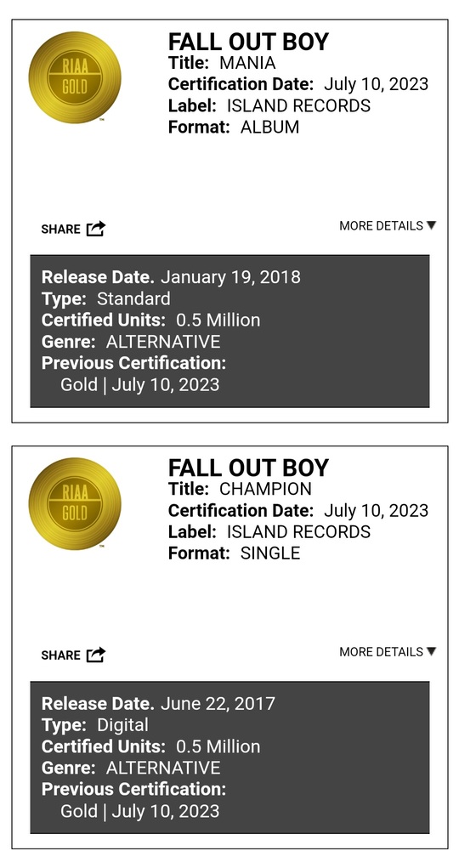Click the RIAA Gold badge for MANIA
This screenshot has height=868, width=459.
(x=75, y=77)
